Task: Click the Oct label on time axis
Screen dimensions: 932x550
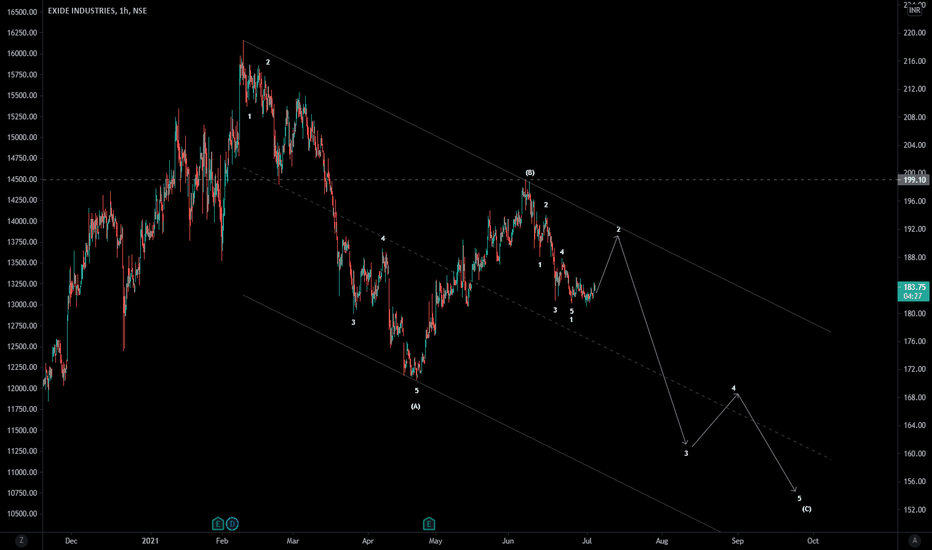Action: click(x=813, y=541)
